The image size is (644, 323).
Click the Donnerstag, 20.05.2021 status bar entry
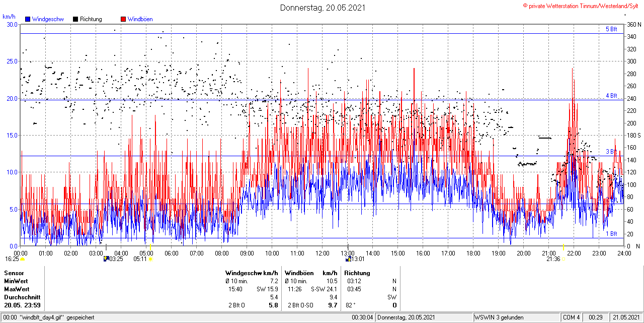coord(407,317)
